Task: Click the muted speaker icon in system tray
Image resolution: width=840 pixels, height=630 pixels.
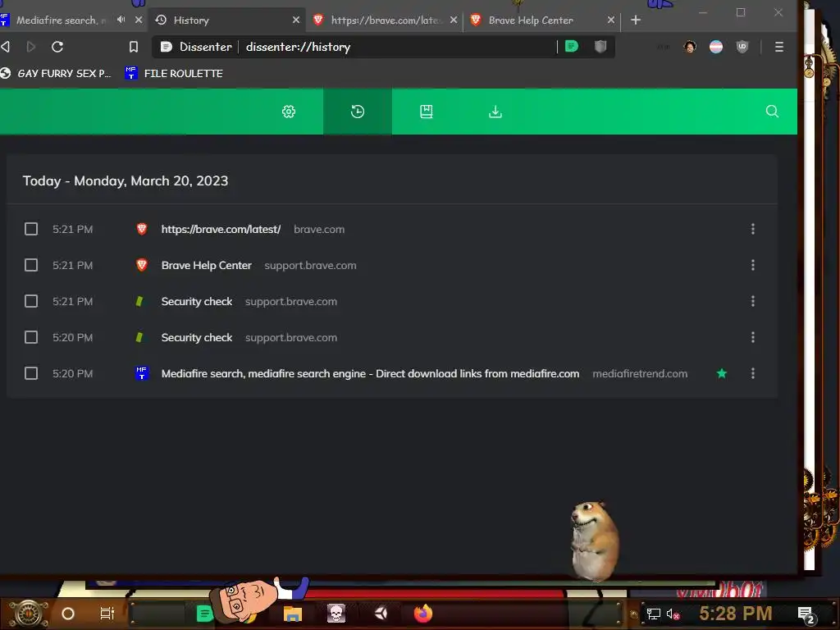Action: 673,614
